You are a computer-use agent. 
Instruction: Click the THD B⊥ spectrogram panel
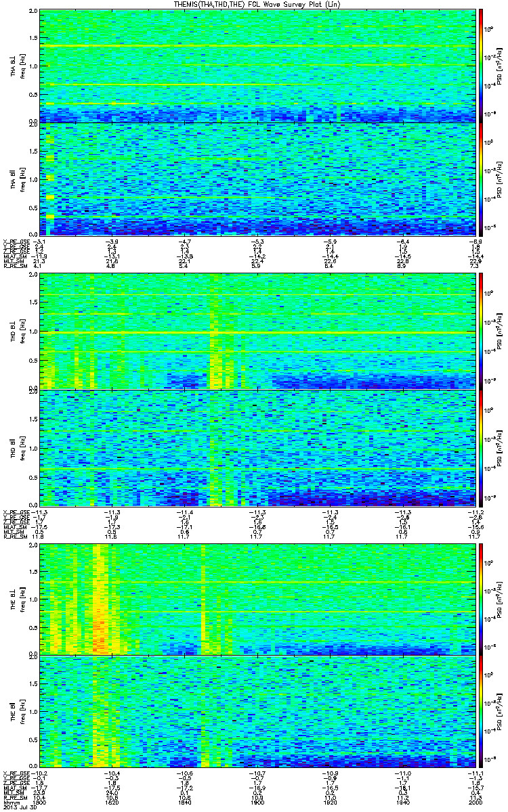click(x=258, y=332)
